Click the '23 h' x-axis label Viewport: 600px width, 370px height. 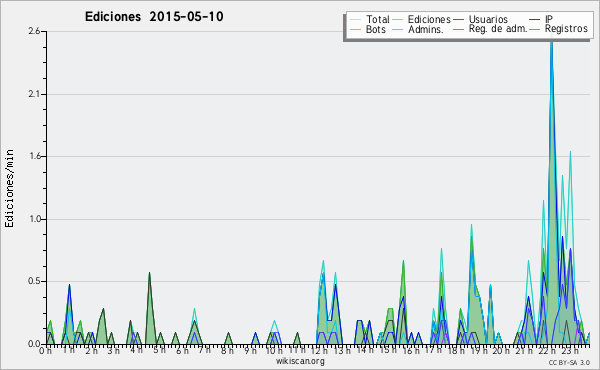click(569, 350)
